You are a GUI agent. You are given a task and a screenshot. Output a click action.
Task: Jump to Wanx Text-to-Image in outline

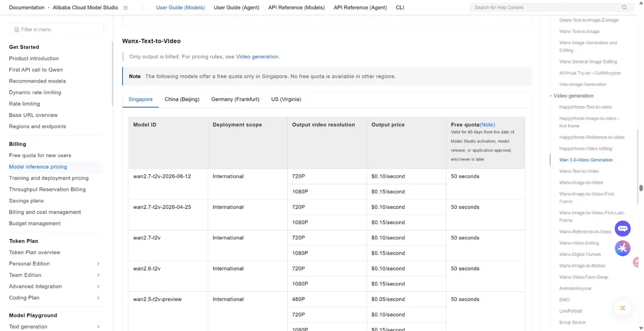point(579,32)
